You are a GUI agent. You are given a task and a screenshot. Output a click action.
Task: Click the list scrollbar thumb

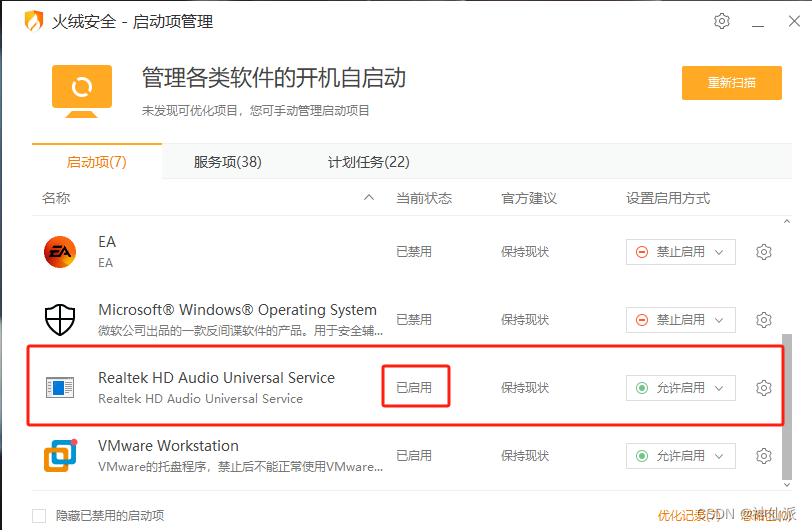click(x=787, y=407)
